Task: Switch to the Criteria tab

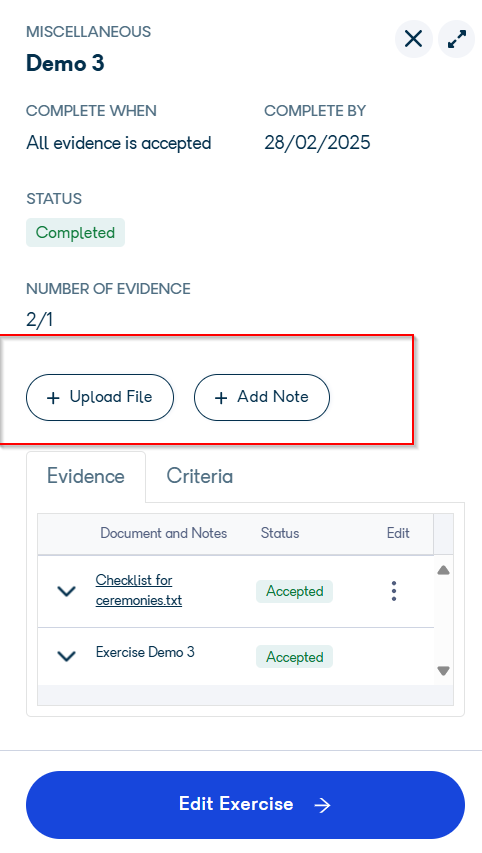Action: [200, 476]
